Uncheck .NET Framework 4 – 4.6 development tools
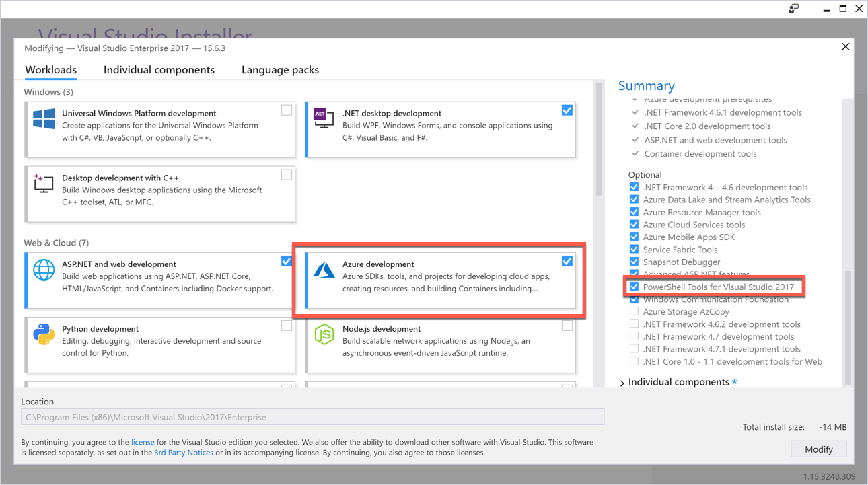 pyautogui.click(x=634, y=187)
